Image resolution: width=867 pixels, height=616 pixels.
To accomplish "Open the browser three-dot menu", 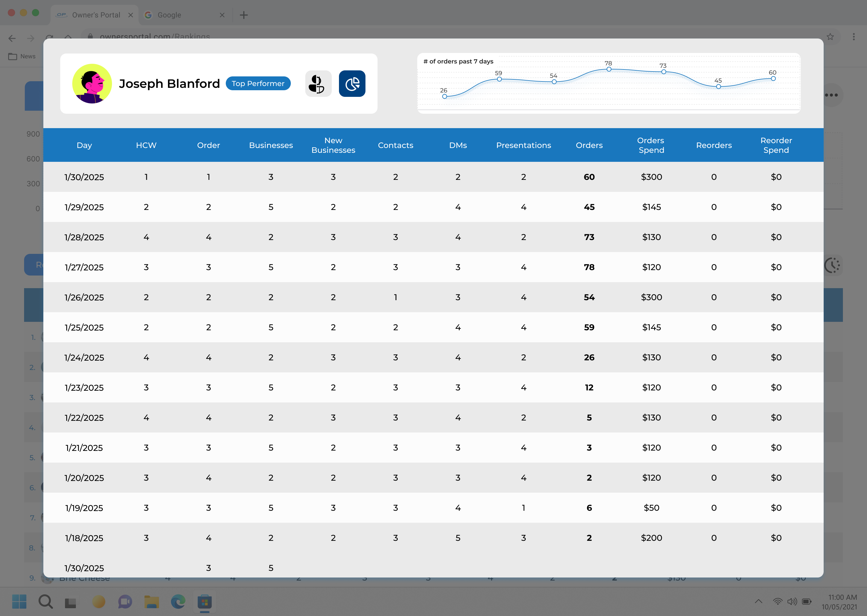I will (853, 36).
